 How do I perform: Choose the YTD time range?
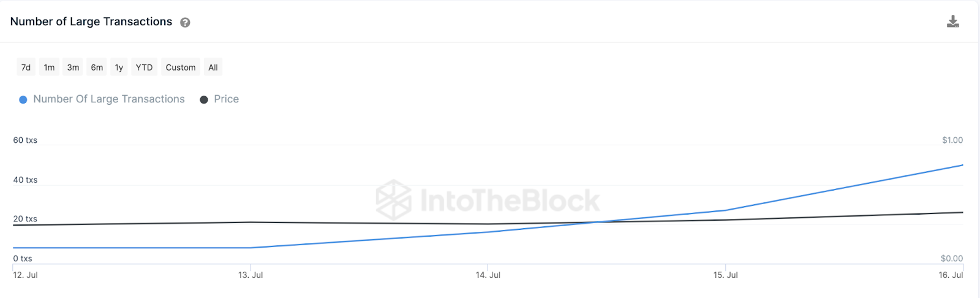point(144,67)
